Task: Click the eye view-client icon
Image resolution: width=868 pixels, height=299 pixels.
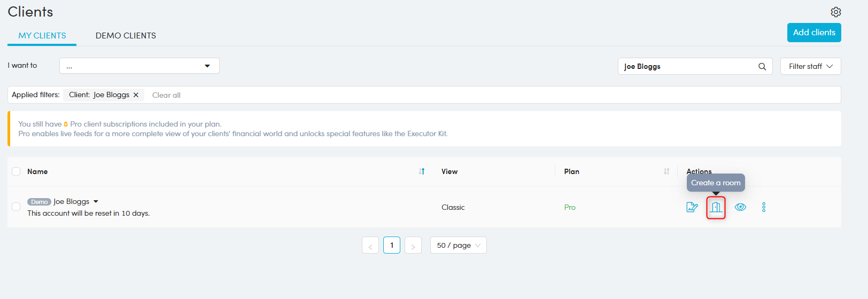Action: click(x=740, y=207)
